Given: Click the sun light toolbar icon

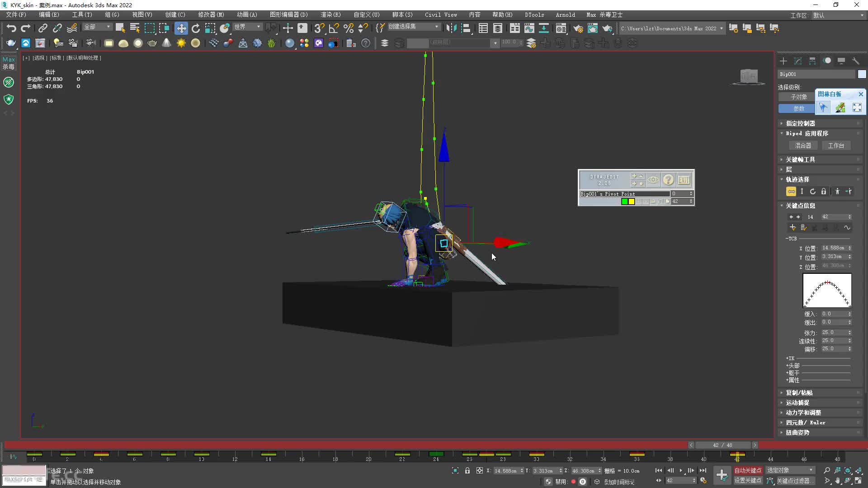Looking at the screenshot, I should [x=181, y=43].
